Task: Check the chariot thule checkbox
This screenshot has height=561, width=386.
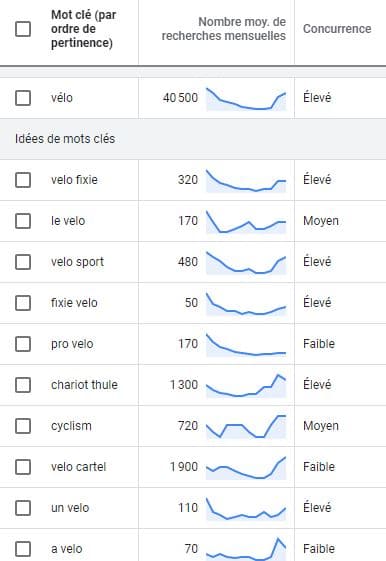Action: tap(23, 385)
